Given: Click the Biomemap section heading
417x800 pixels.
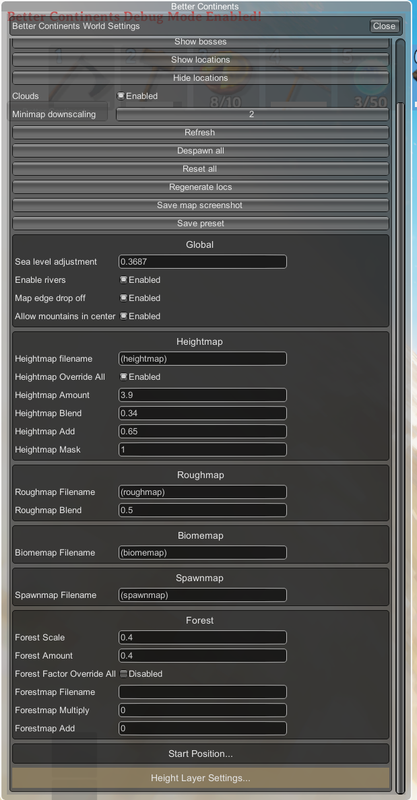Looking at the screenshot, I should (200, 536).
